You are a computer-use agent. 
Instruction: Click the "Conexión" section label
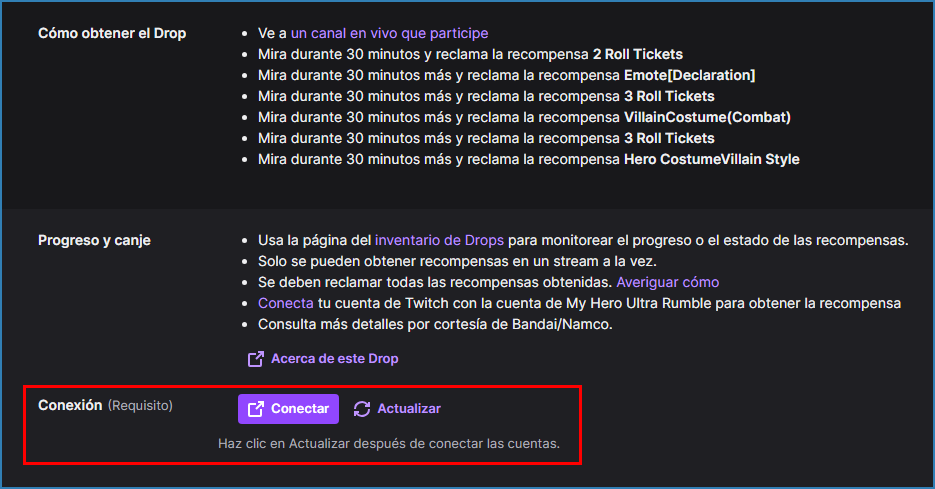70,405
